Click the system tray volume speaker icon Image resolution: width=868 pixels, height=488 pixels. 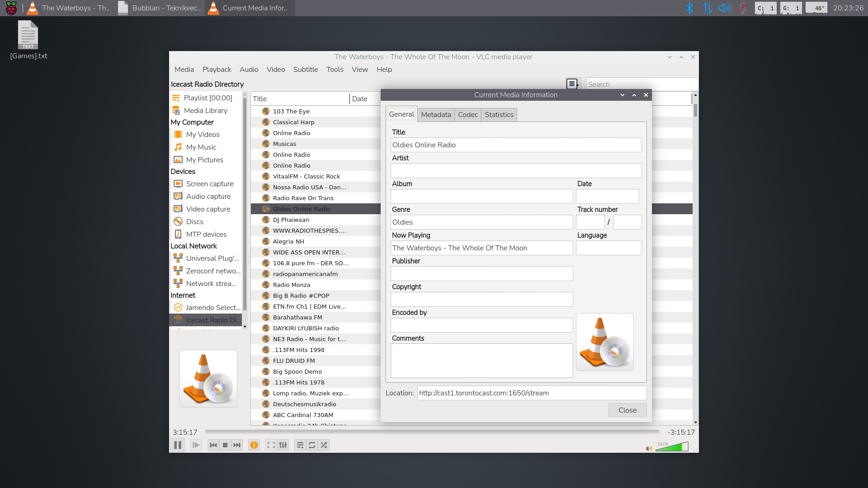click(x=725, y=8)
